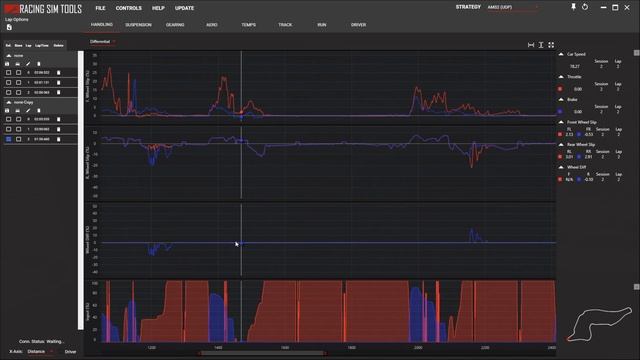Switch to the AERO tab
The image size is (640, 360).
click(x=212, y=25)
